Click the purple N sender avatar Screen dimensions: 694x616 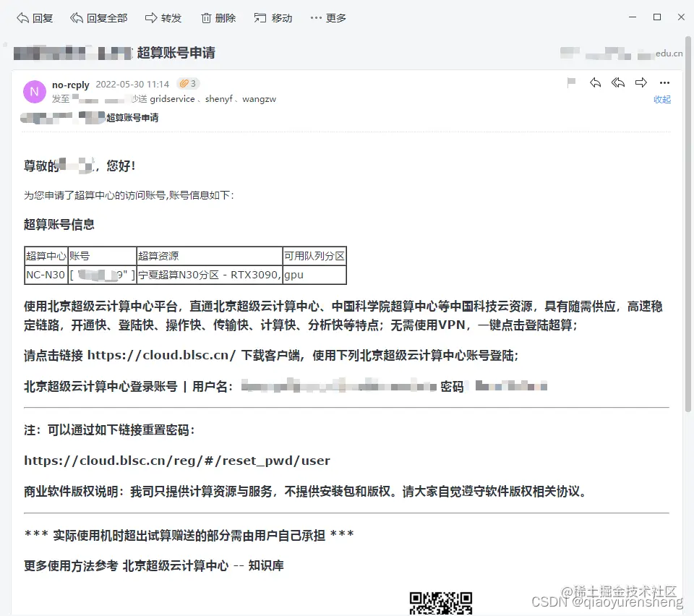[35, 92]
